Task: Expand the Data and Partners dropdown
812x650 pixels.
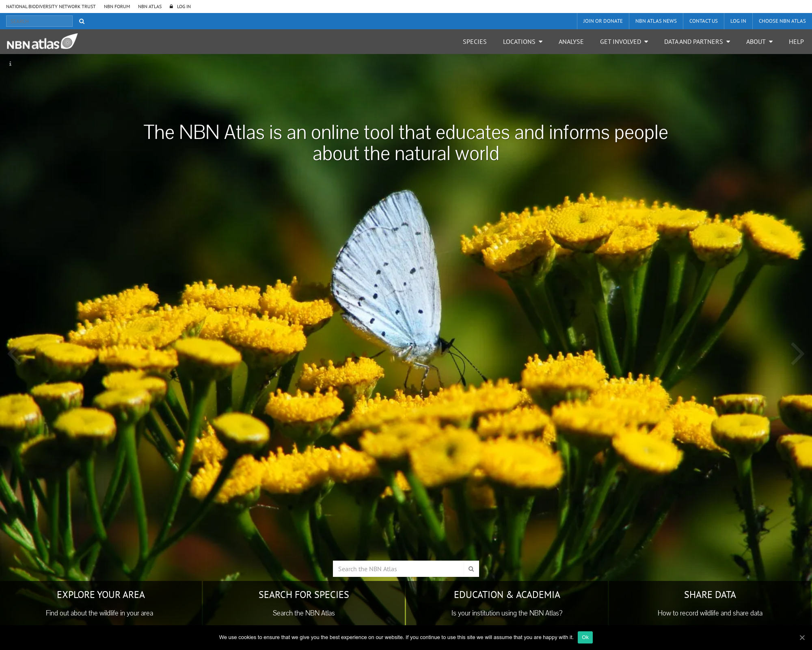Action: coord(697,42)
